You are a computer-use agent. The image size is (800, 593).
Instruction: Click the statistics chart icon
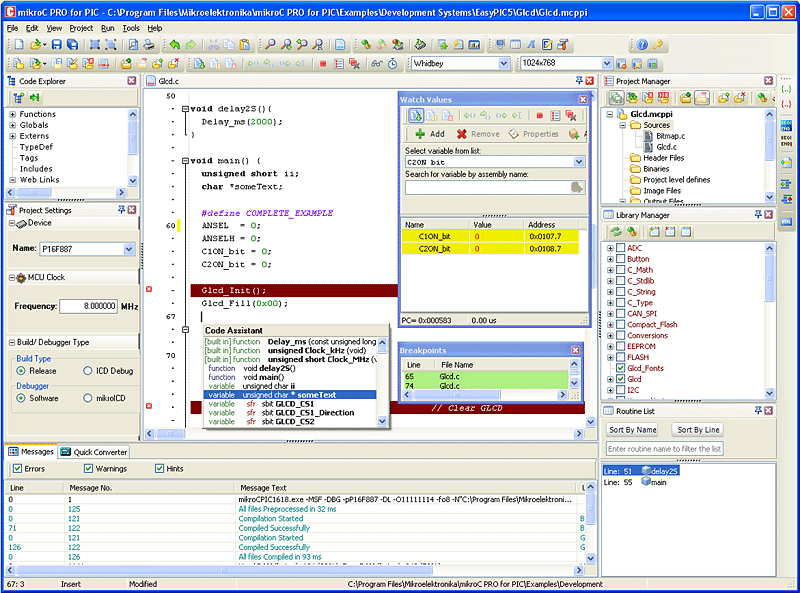click(474, 45)
